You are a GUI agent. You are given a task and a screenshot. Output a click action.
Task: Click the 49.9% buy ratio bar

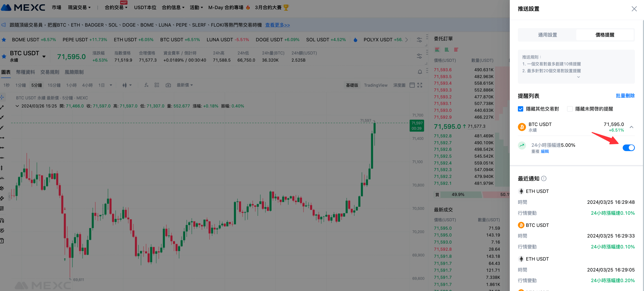click(x=458, y=194)
